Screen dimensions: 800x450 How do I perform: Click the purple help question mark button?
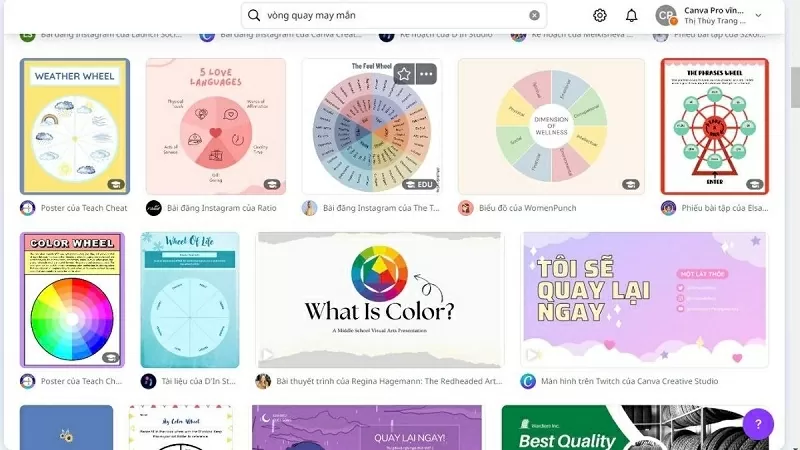coord(758,424)
